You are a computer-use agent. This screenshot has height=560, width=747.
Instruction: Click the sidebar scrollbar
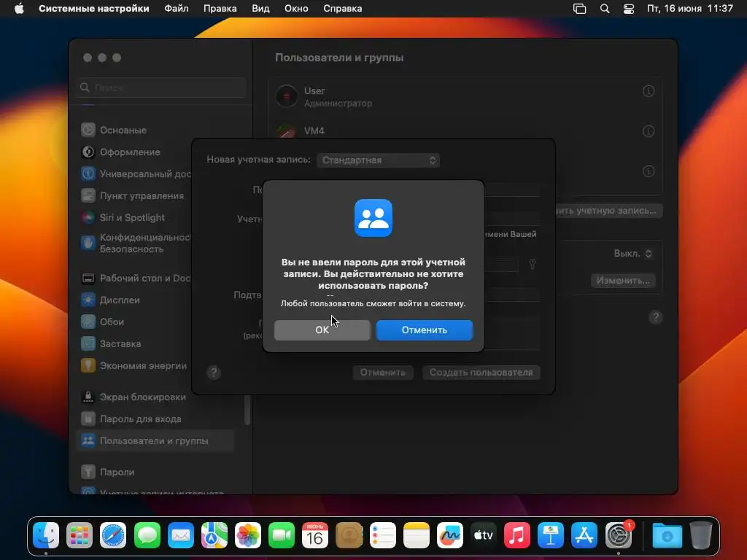coord(247,410)
